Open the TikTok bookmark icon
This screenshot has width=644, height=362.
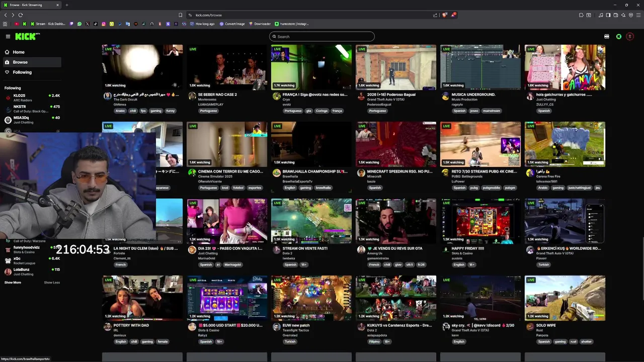pyautogui.click(x=96, y=24)
